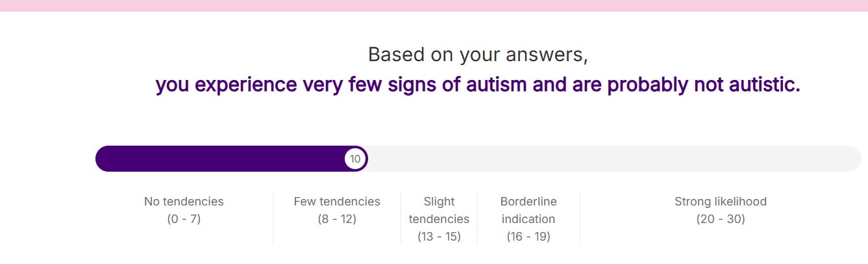This screenshot has height=264, width=868.
Task: Click the "(16 - 19)" score range
Action: point(528,237)
